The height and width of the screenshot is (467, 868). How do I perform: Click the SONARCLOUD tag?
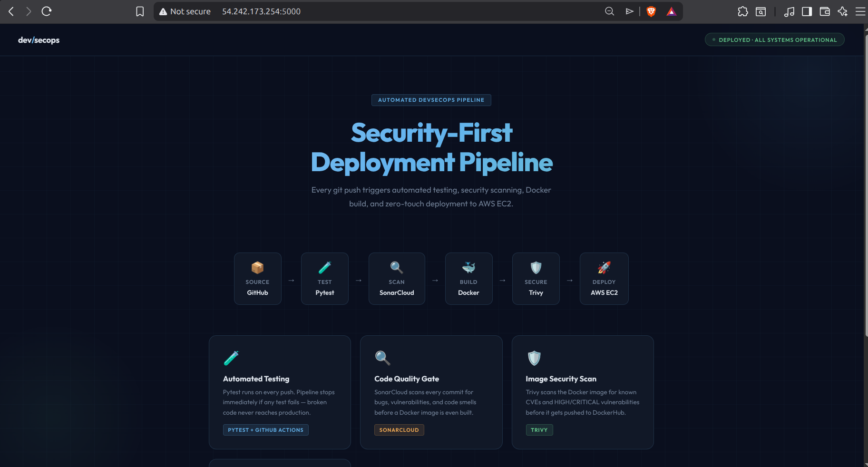399,430
